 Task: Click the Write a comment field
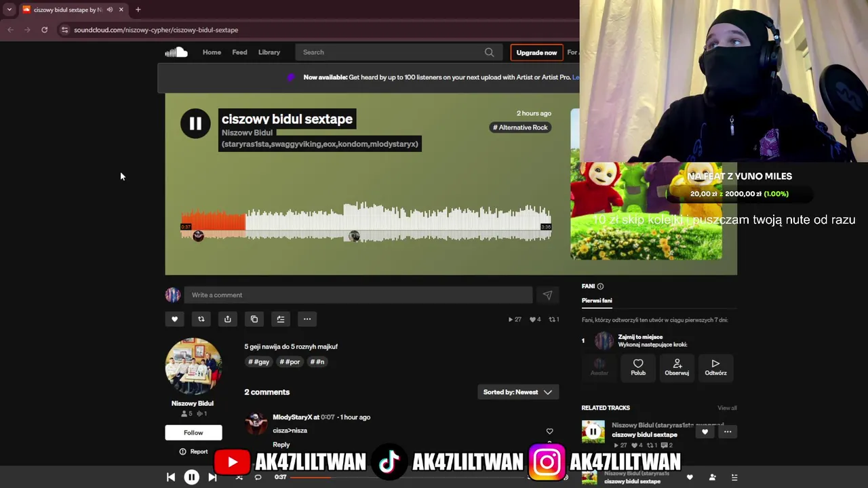tap(359, 295)
